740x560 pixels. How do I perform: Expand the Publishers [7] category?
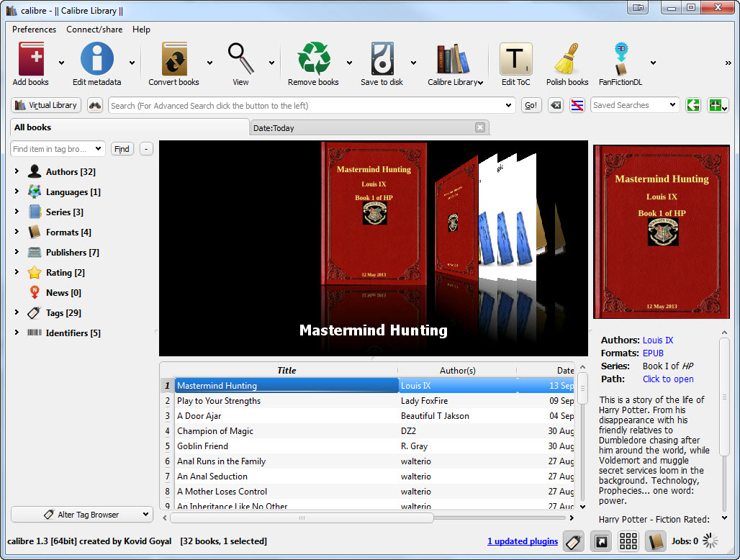pyautogui.click(x=17, y=252)
